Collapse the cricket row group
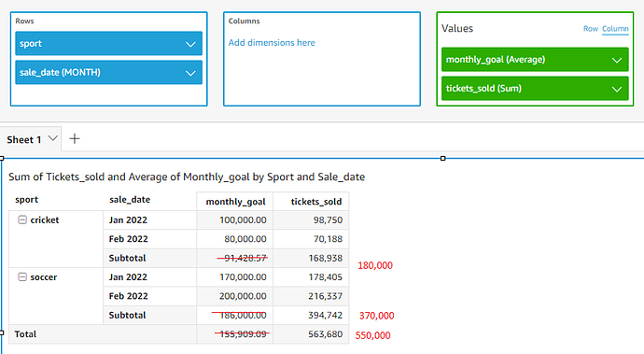Viewport: 644px width, 354px height. [22, 219]
